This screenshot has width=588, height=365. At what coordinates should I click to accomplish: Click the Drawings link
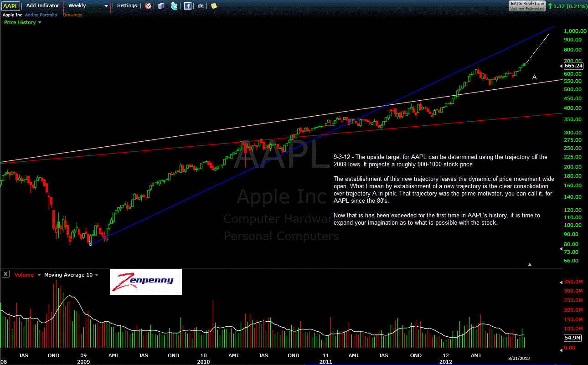click(72, 15)
